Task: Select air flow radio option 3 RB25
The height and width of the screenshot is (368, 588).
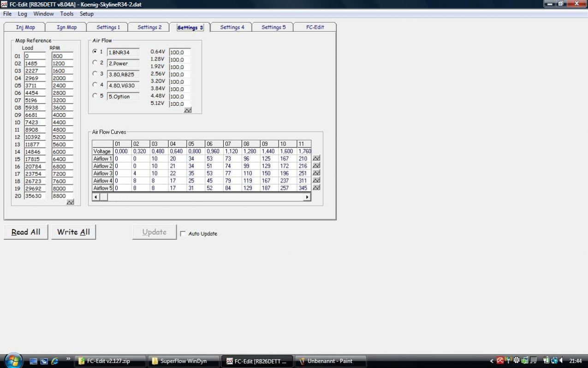Action: (x=95, y=73)
